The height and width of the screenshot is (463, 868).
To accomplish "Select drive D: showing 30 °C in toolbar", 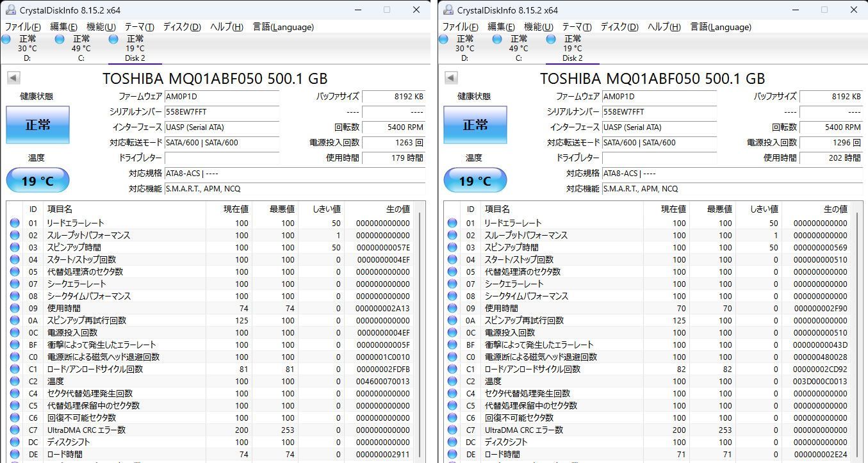I will click(x=27, y=47).
